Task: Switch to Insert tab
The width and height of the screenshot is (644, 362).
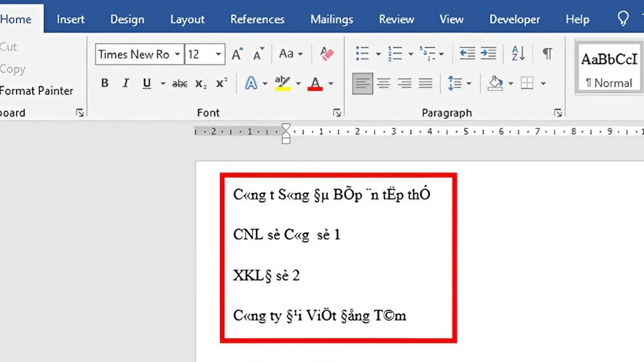Action: (70, 19)
